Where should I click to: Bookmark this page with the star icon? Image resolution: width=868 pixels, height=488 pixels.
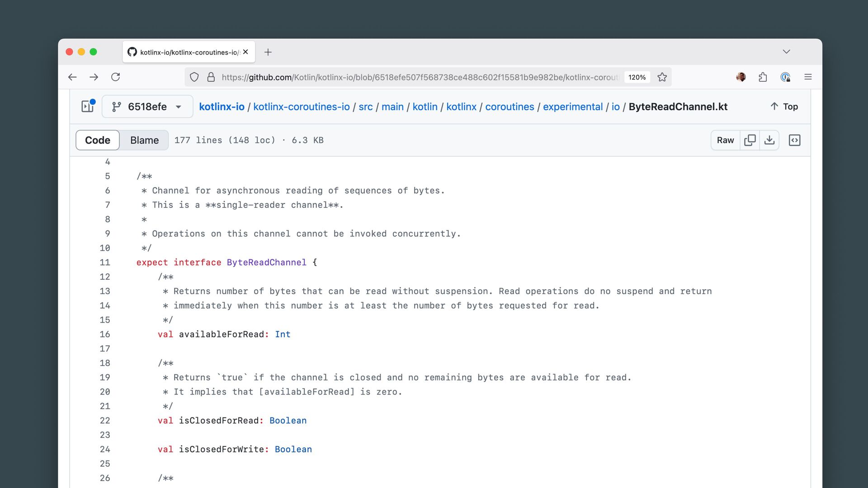(x=662, y=77)
